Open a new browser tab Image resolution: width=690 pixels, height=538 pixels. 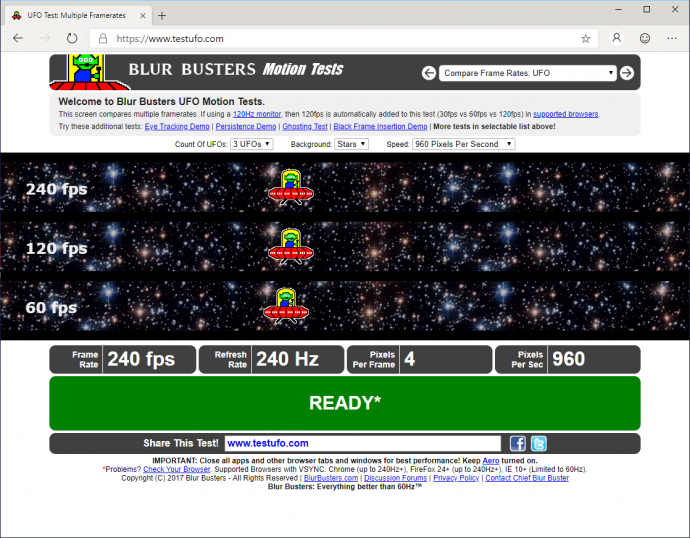[162, 14]
